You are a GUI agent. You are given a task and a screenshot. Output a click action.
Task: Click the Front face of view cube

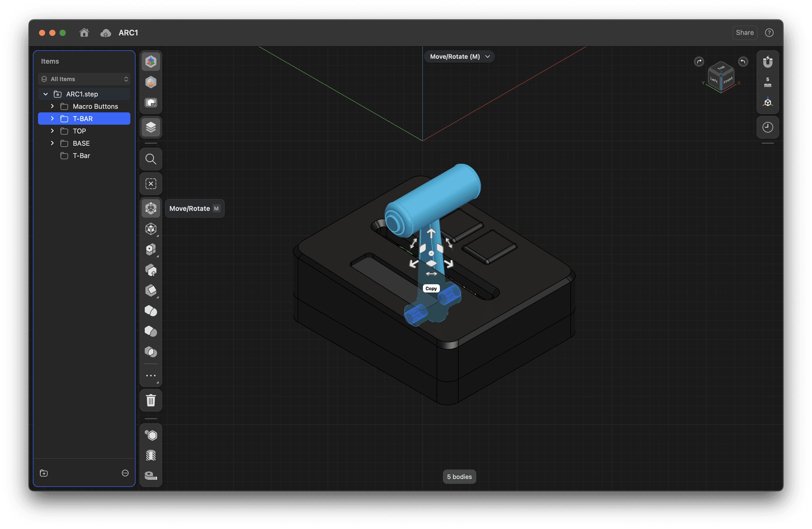(728, 81)
